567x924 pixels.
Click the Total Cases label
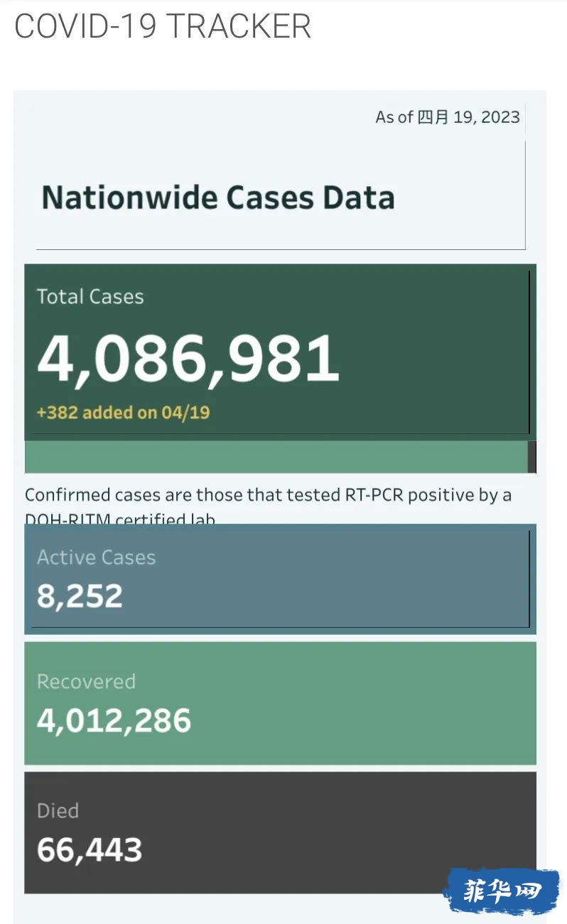point(90,297)
